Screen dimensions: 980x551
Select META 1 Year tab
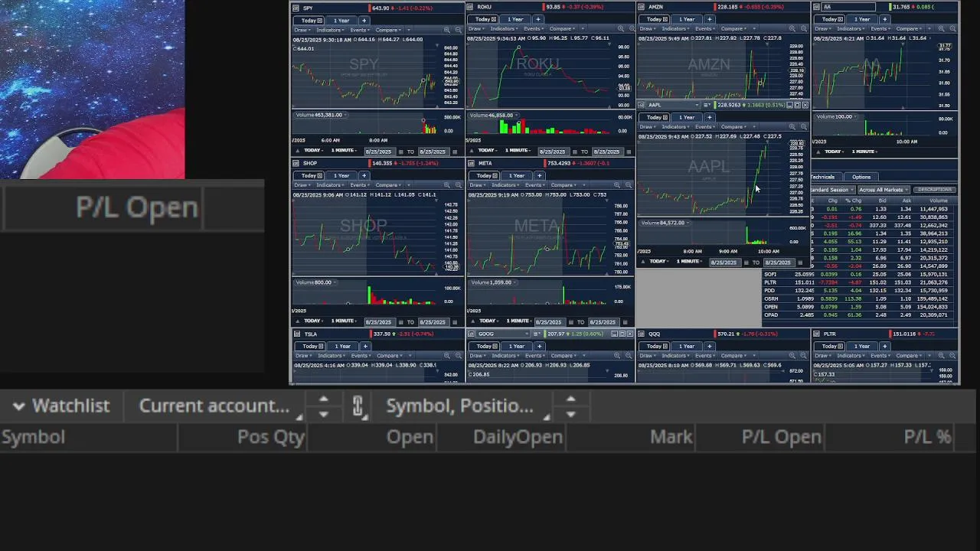517,175
